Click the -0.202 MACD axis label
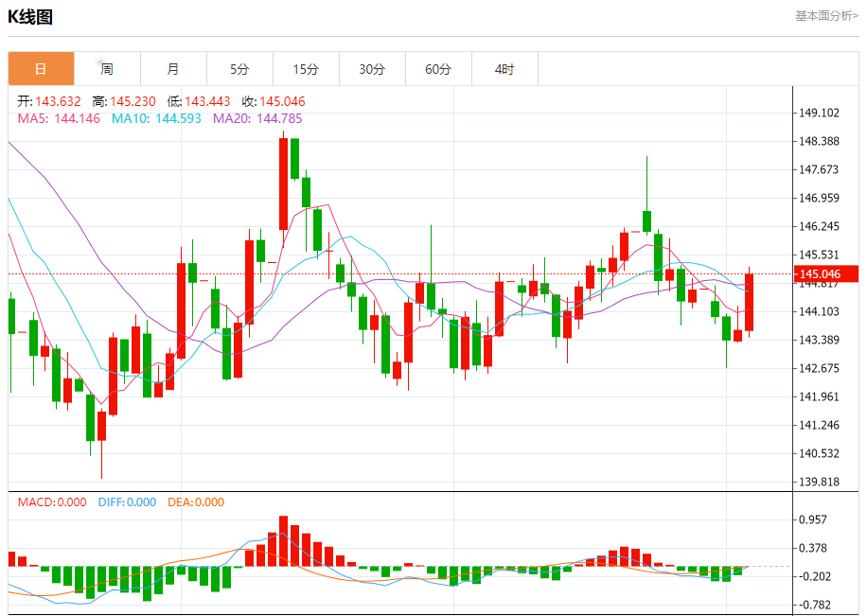Screen dimensions: 867x616 coord(813,576)
